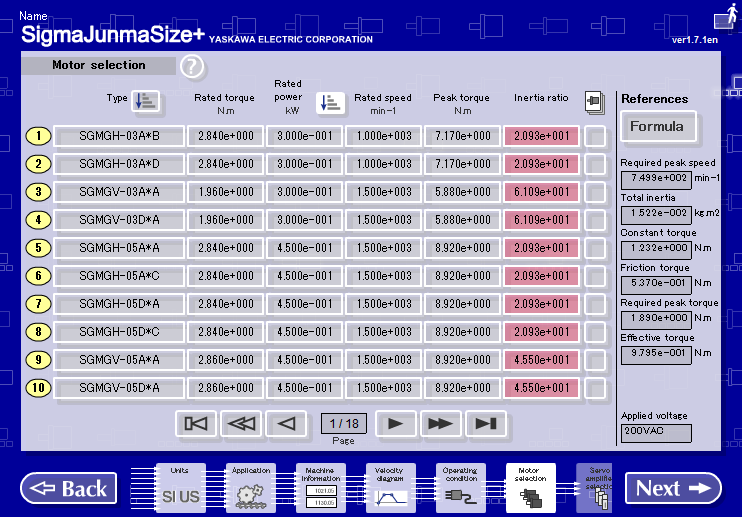
Task: Select the SGMGV-05D*A type cell
Action: [119, 388]
